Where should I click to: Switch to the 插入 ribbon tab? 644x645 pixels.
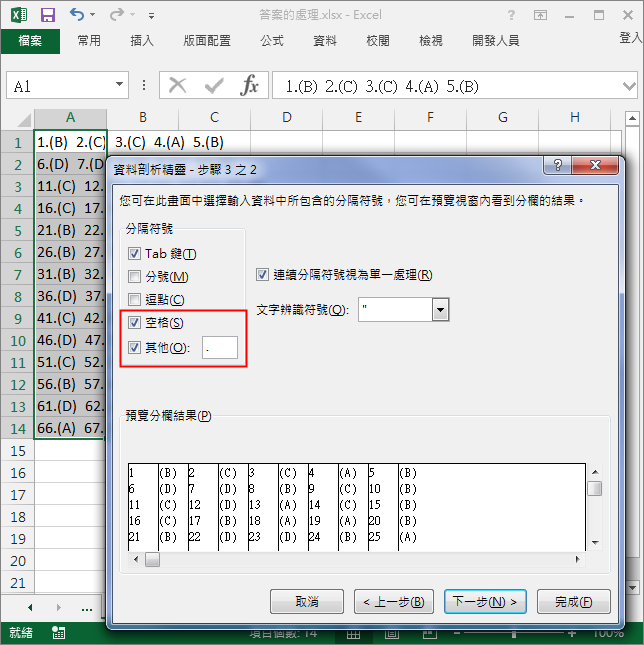142,41
